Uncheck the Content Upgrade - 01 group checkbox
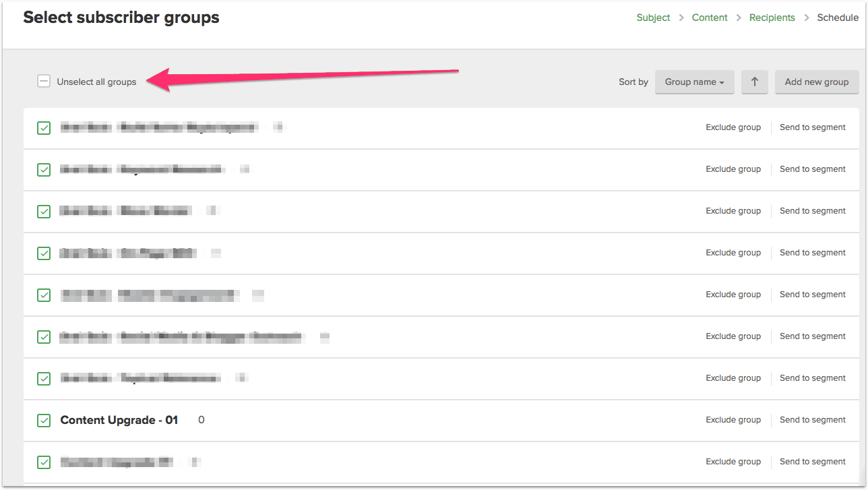 coord(44,421)
